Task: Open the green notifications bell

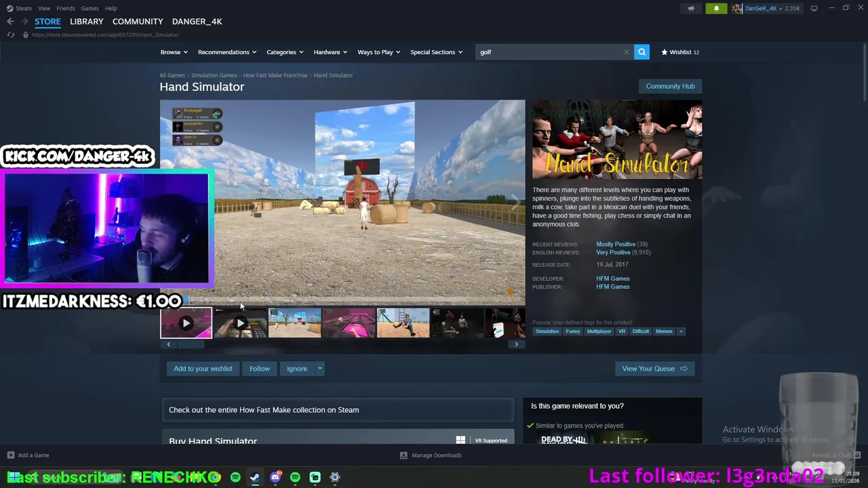Action: pos(716,9)
